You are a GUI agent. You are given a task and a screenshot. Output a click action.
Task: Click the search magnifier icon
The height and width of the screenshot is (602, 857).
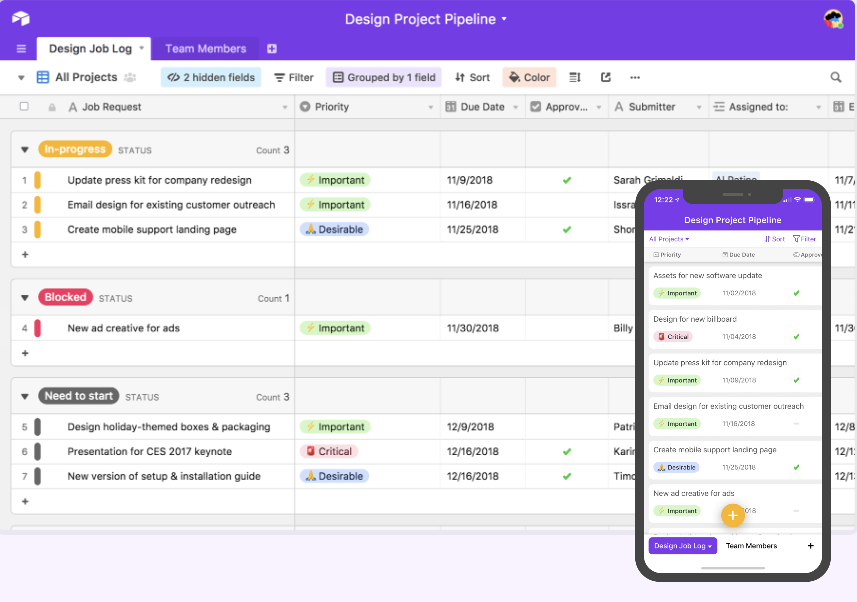pos(836,77)
